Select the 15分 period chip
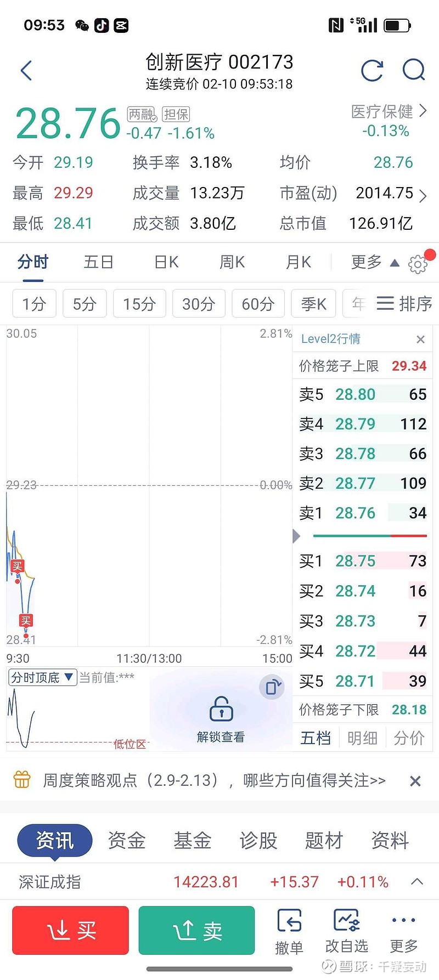 [139, 304]
